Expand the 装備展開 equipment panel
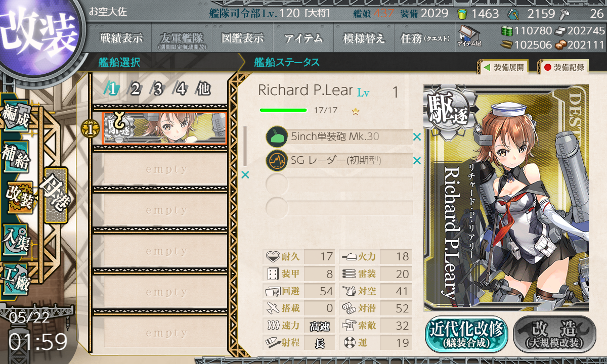 [x=503, y=67]
